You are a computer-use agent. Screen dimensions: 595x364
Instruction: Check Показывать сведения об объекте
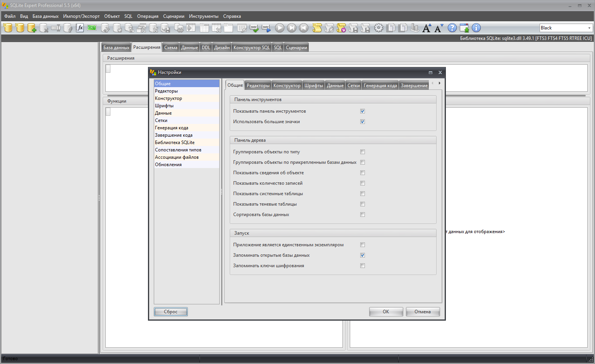363,173
